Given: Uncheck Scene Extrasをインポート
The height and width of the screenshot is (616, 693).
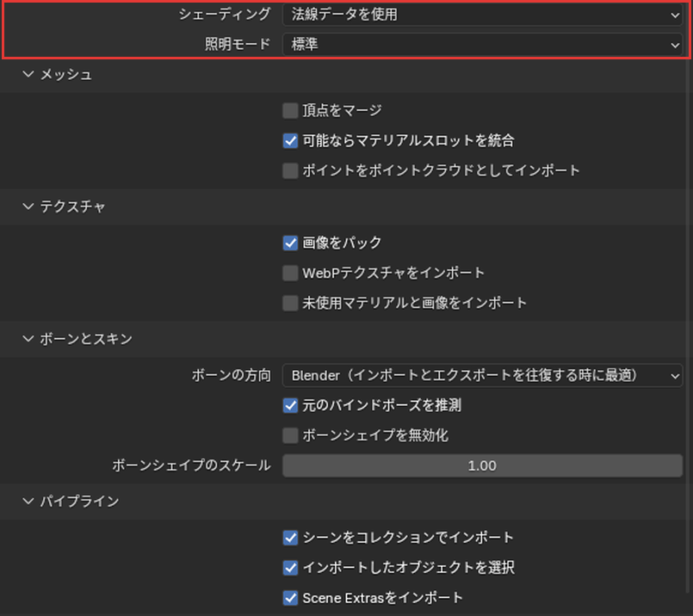Looking at the screenshot, I should pos(290,598).
